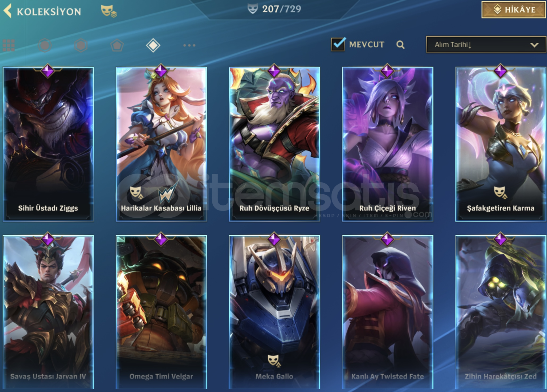Select the diamond rarity filter icon

point(153,45)
